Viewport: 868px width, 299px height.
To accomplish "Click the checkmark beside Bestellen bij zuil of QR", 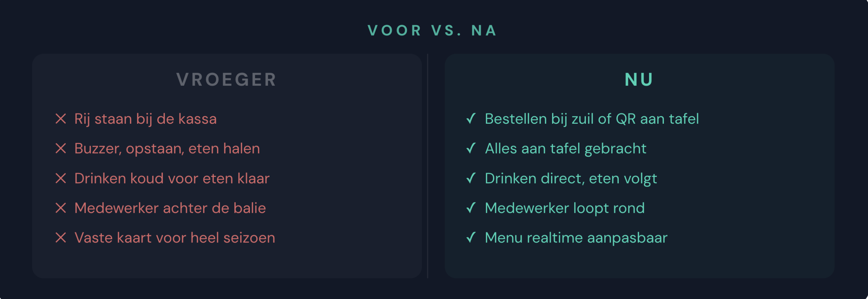I will tap(471, 119).
